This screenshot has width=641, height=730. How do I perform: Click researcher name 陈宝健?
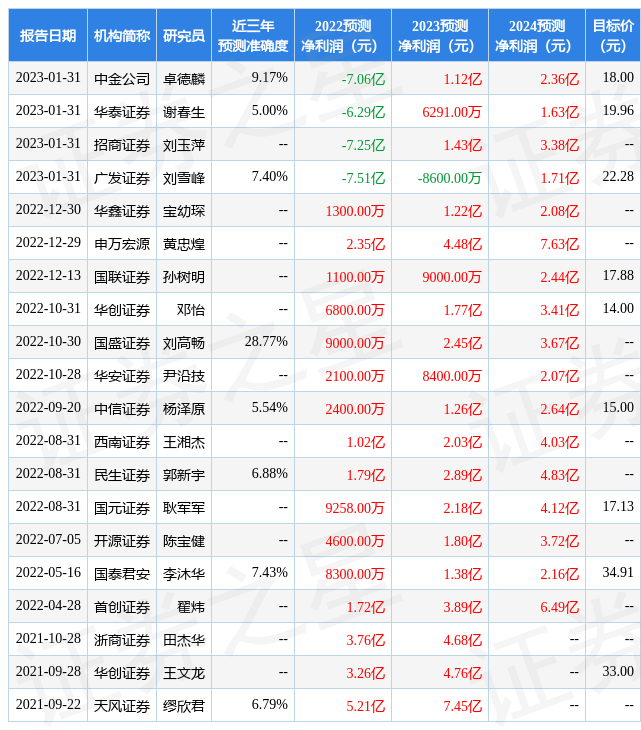[184, 541]
